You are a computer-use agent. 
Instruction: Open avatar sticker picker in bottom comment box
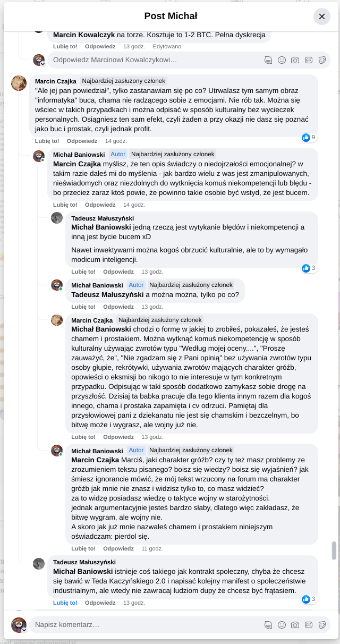[x=268, y=625]
